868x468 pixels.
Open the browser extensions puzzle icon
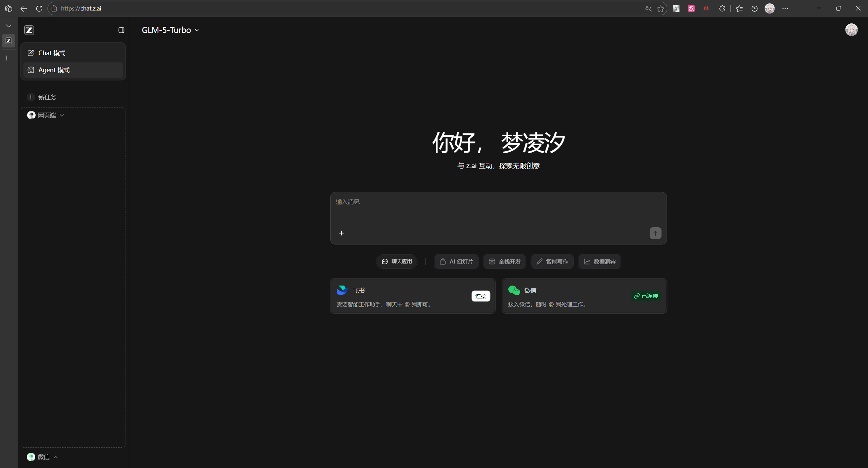722,8
